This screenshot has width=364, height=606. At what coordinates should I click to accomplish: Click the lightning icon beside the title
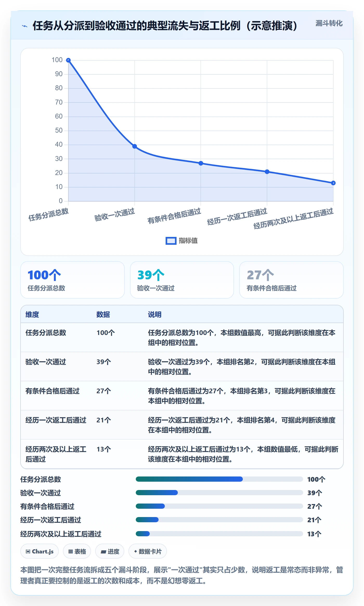tap(24, 26)
